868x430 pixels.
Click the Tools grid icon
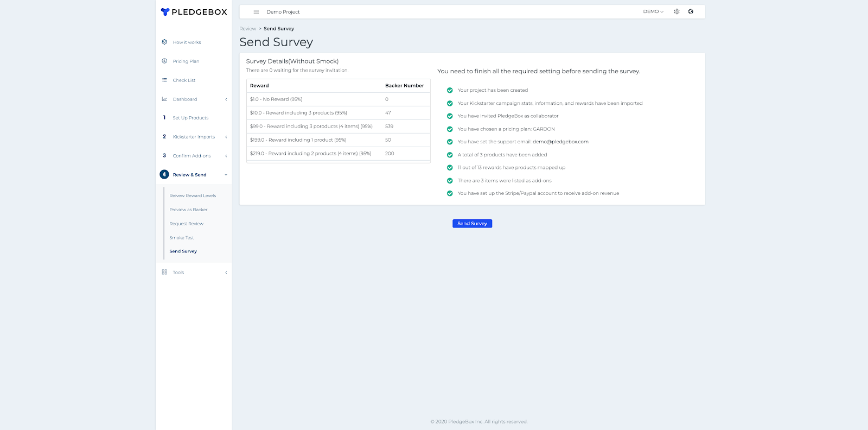(164, 272)
